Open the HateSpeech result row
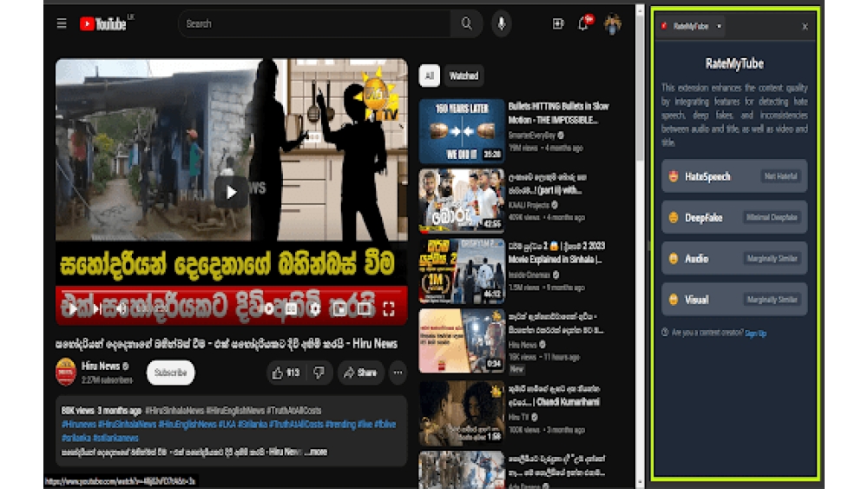This screenshot has width=868, height=489. click(734, 176)
